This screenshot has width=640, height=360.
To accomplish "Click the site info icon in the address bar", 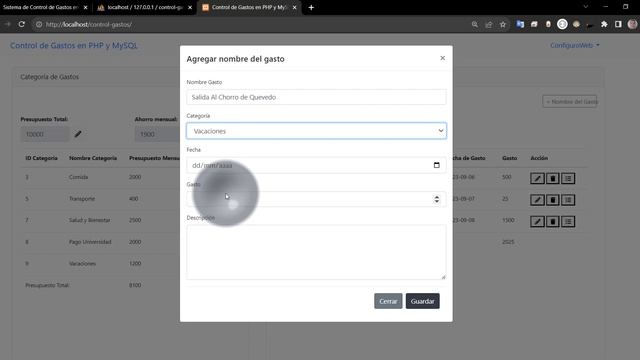I will 39,24.
